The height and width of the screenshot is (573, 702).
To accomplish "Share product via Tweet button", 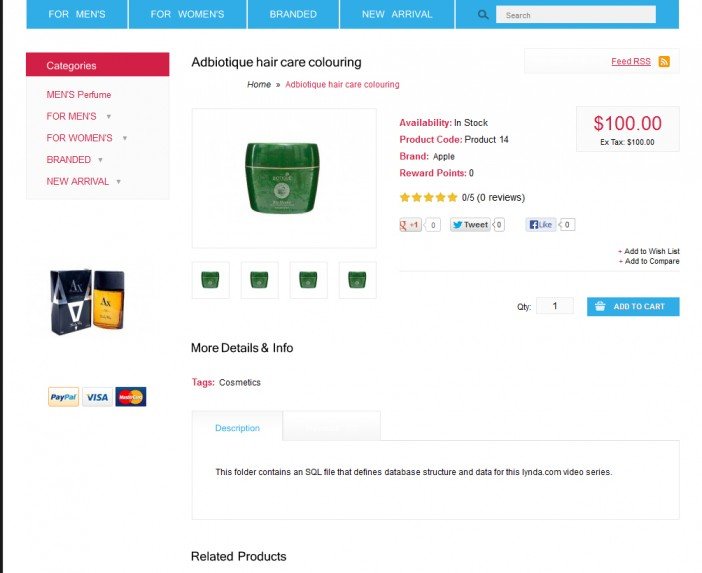I will pyautogui.click(x=470, y=225).
